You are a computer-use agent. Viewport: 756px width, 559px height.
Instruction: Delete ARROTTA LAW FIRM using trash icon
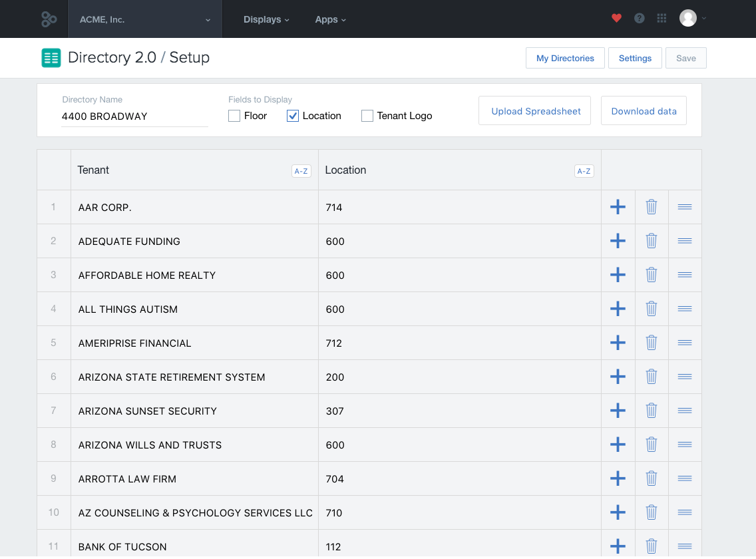(x=652, y=478)
